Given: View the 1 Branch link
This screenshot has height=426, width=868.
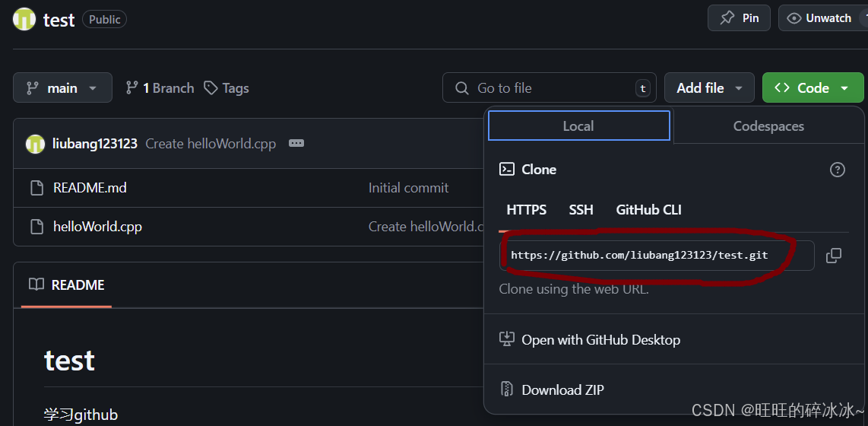Looking at the screenshot, I should click(x=160, y=88).
